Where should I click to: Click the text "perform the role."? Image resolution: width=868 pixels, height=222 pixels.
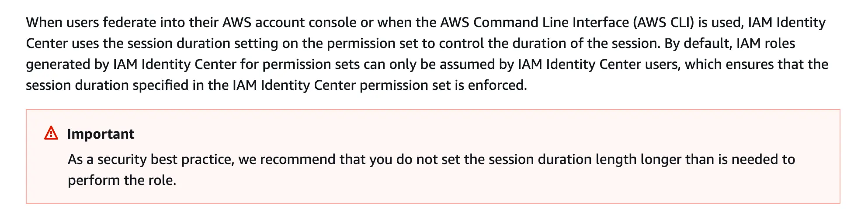point(122,180)
